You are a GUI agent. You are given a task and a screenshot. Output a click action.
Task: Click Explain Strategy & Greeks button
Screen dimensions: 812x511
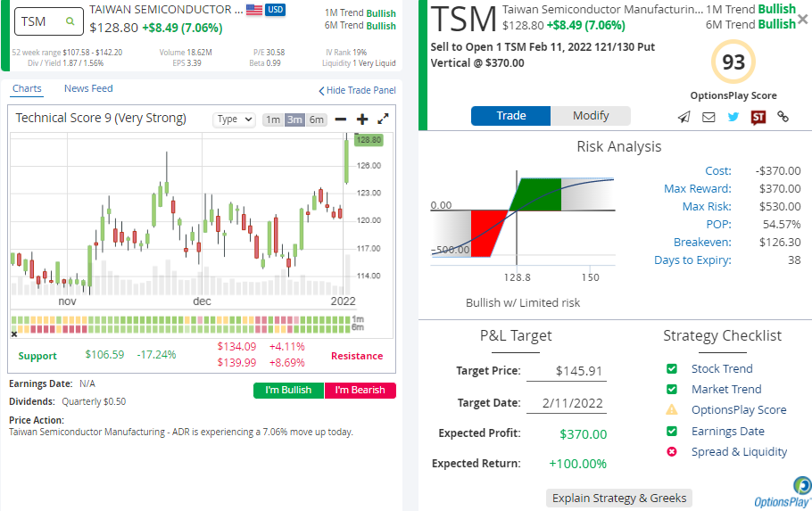(x=618, y=498)
